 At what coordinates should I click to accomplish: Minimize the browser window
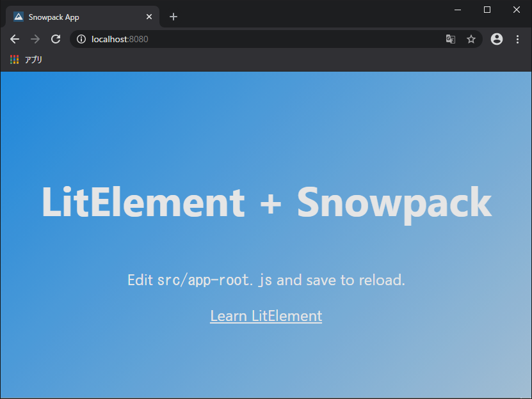click(x=458, y=10)
